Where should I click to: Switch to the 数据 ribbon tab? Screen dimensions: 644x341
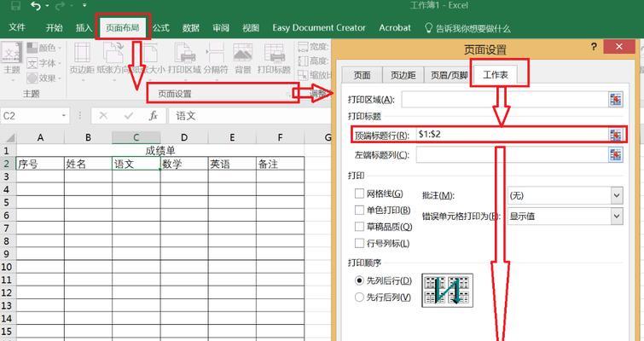191,28
